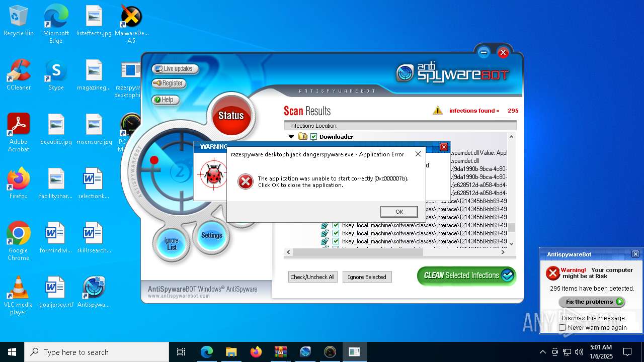
Task: Click Fix the problems button
Action: click(592, 302)
